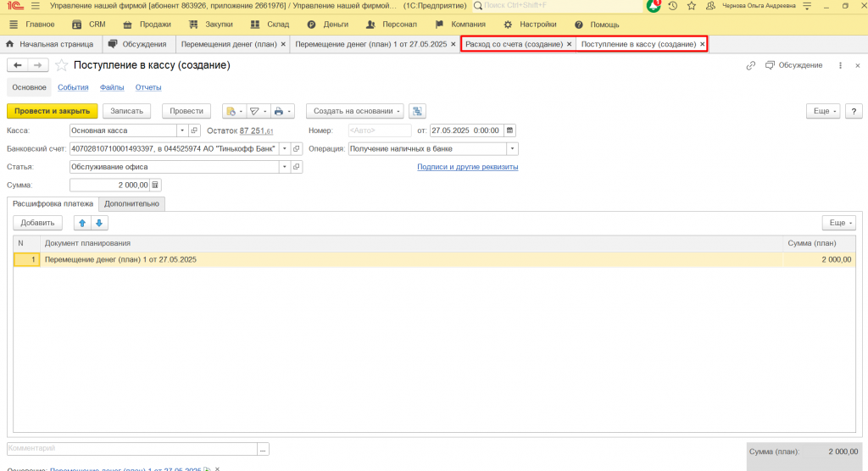The width and height of the screenshot is (868, 471).
Task: Open the history clock icon
Action: coord(672,6)
